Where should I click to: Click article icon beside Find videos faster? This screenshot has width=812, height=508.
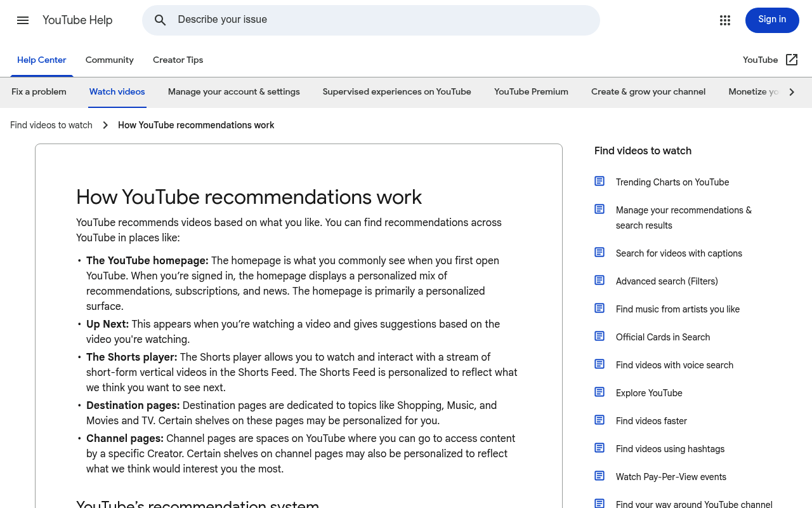599,420
